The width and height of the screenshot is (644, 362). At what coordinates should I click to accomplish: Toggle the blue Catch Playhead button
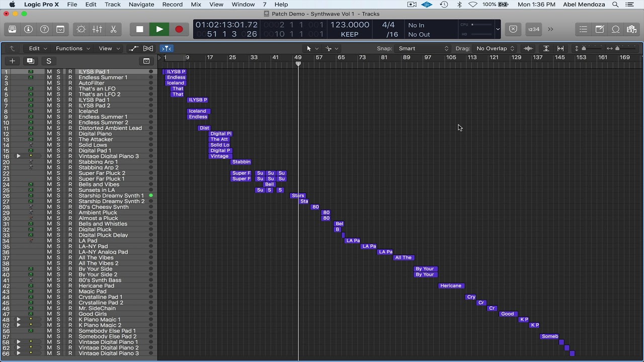[x=167, y=48]
